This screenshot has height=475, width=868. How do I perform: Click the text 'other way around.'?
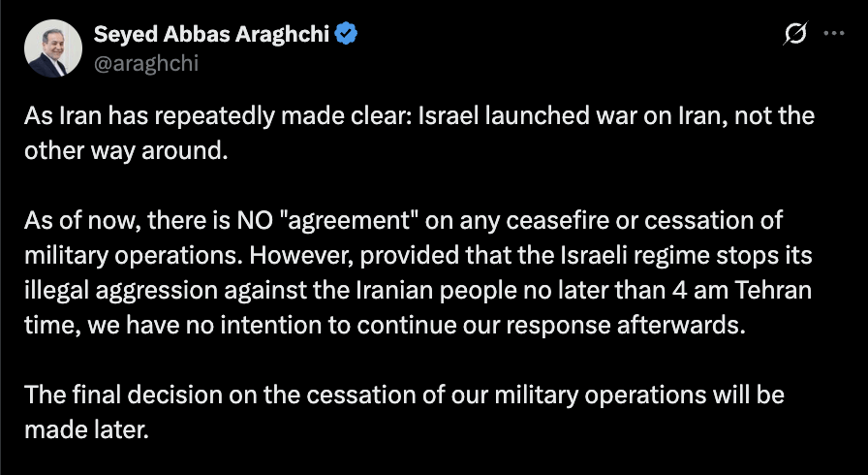pyautogui.click(x=126, y=150)
